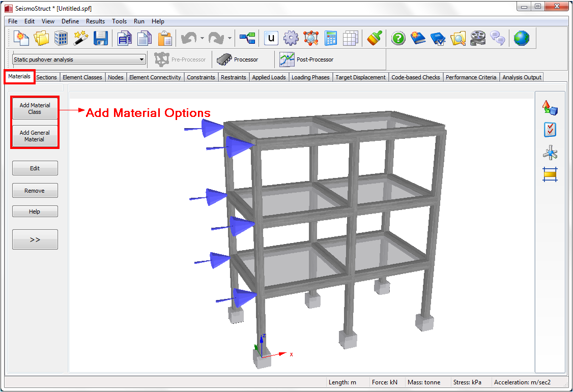573x392 pixels.
Task: Expand the undo history dropdown arrow
Action: point(202,38)
